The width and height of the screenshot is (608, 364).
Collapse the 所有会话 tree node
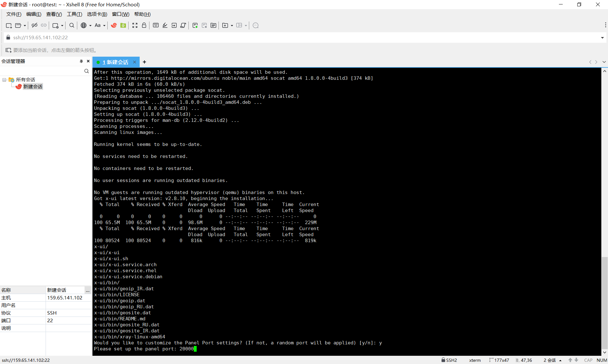click(4, 80)
